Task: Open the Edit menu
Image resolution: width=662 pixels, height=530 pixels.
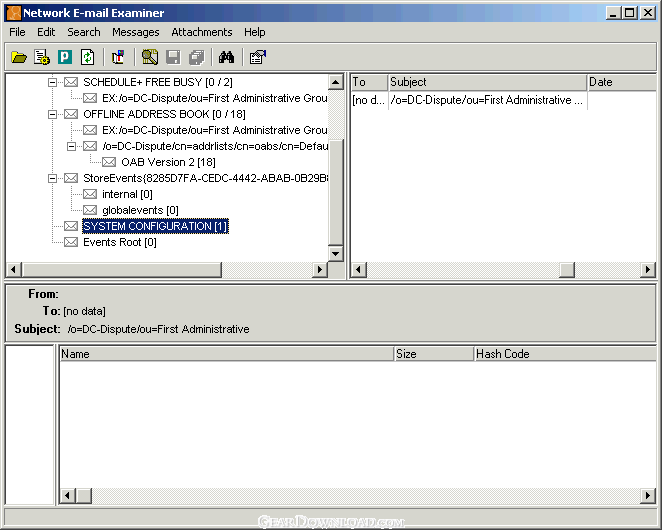Action: [x=46, y=32]
